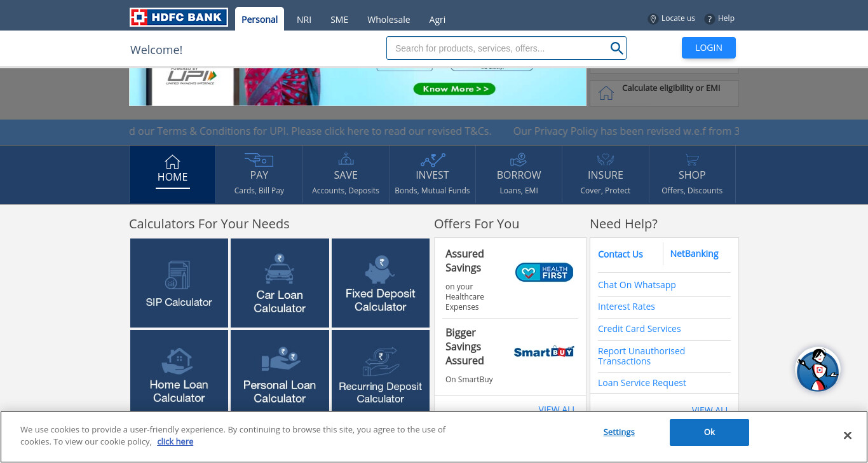Click the Help question mark icon

point(710,19)
